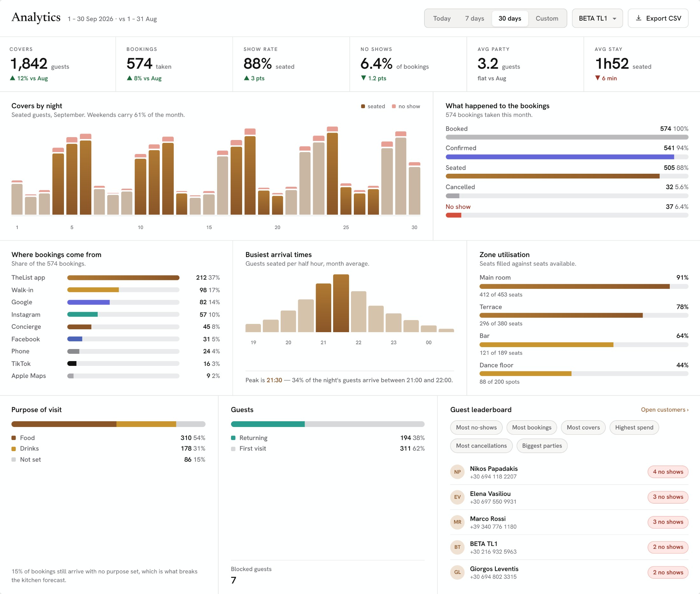Click the Export CSV button
The image size is (700, 594).
pos(658,18)
